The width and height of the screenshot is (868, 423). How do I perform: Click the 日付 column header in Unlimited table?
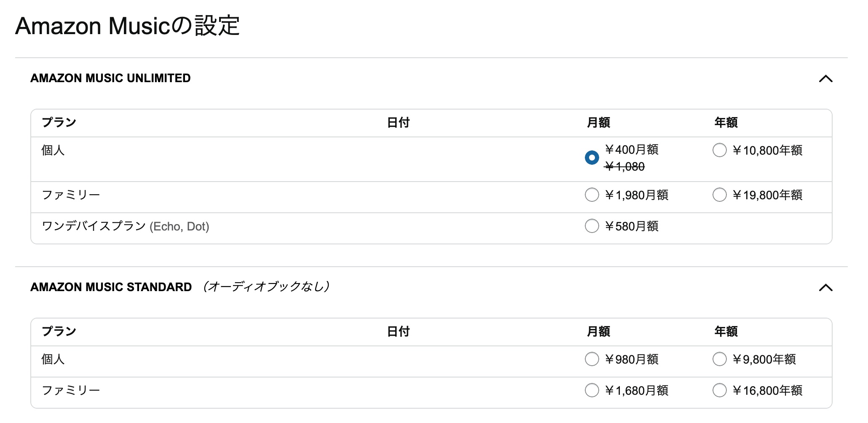coord(398,123)
